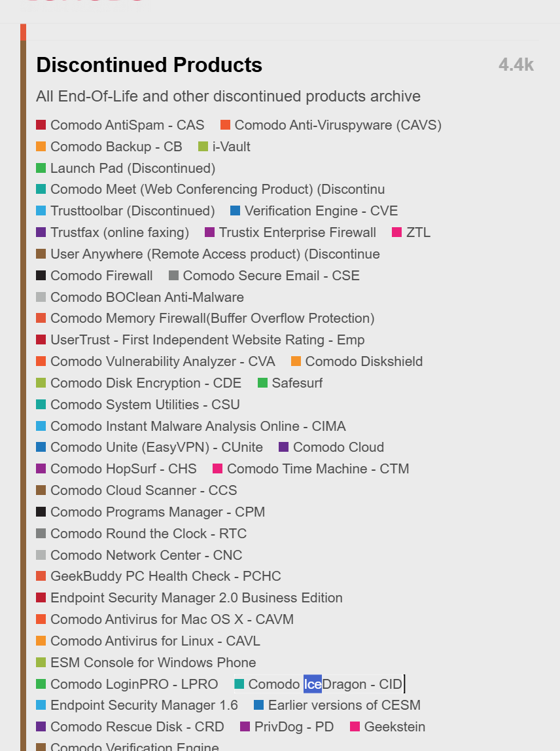Click the purple square beside Comodo Cloud

coord(284,447)
